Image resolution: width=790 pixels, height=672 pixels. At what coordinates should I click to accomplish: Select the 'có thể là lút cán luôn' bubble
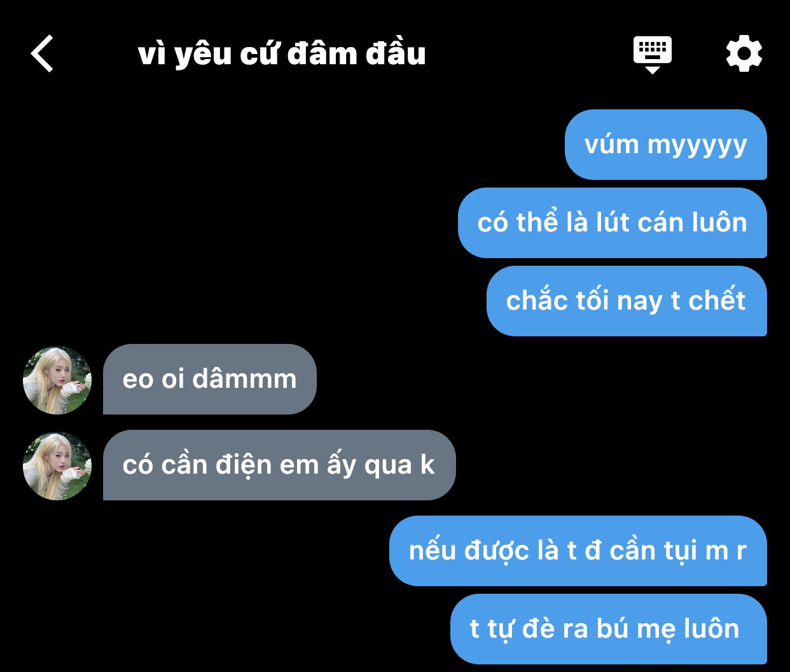coord(613,223)
